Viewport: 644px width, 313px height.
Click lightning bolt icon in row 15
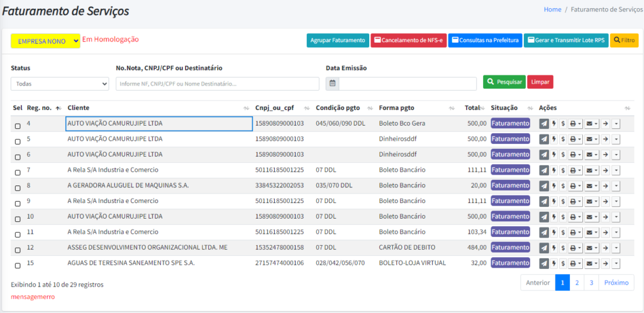pos(553,263)
